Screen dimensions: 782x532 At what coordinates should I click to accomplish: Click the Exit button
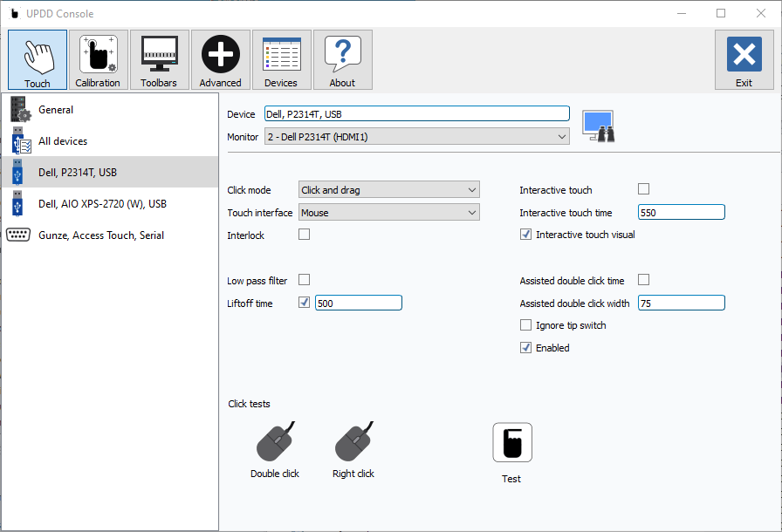744,60
